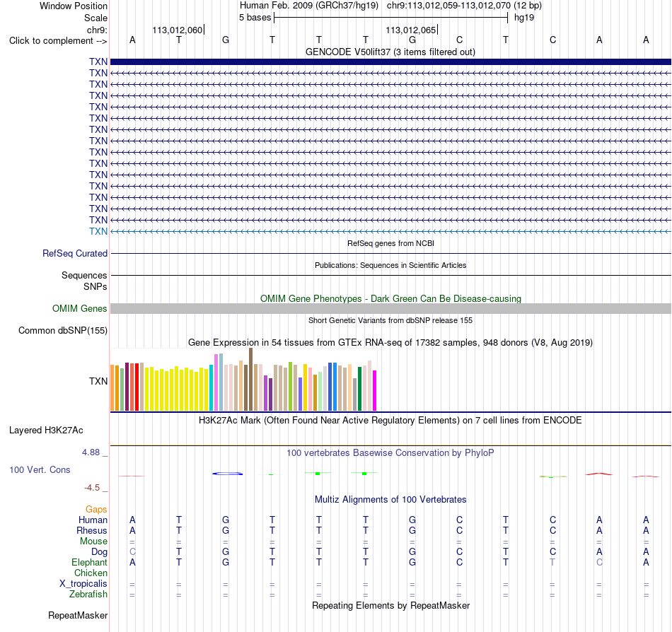This screenshot has width=672, height=632.
Task: Click the thick dark-blue TXN exon bar
Action: click(x=390, y=62)
